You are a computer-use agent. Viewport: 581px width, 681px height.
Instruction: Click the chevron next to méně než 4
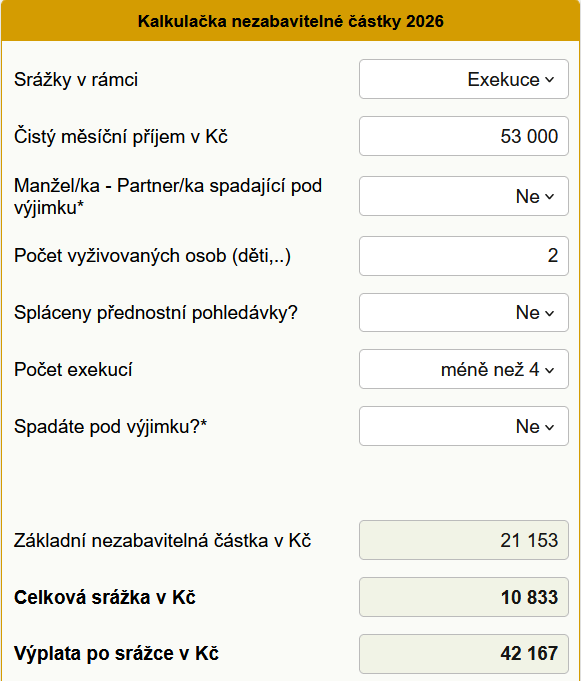tap(549, 370)
